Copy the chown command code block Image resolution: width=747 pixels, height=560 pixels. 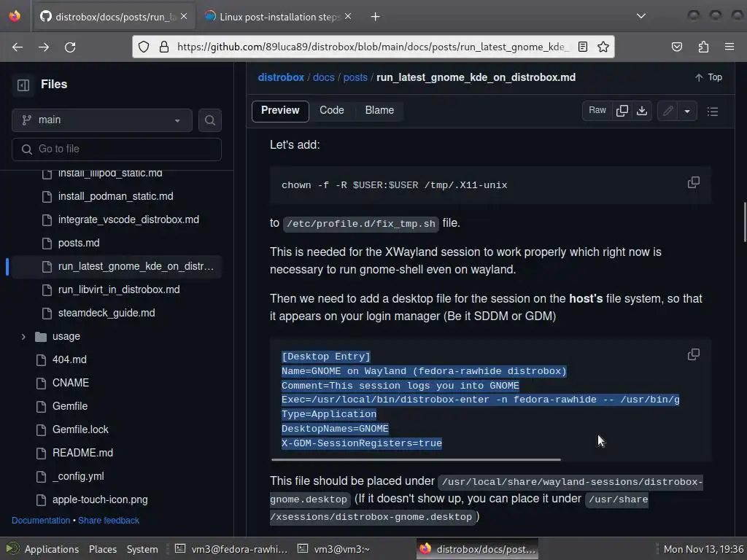[x=694, y=182]
